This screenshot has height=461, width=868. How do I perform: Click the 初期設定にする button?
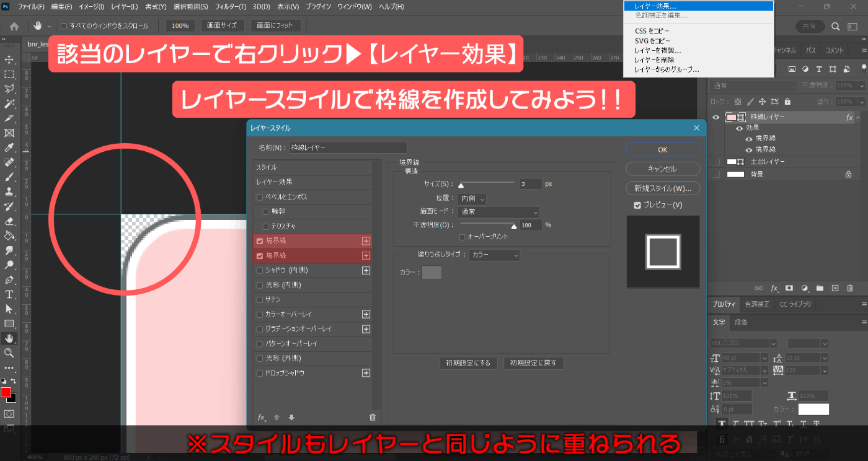pyautogui.click(x=468, y=363)
